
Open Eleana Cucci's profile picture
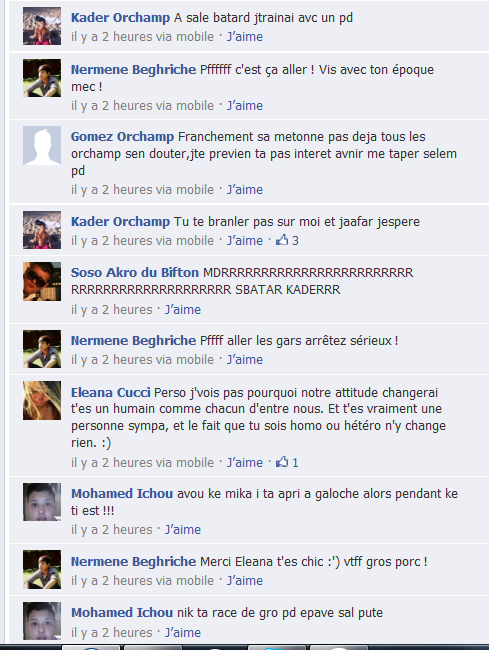click(42, 400)
